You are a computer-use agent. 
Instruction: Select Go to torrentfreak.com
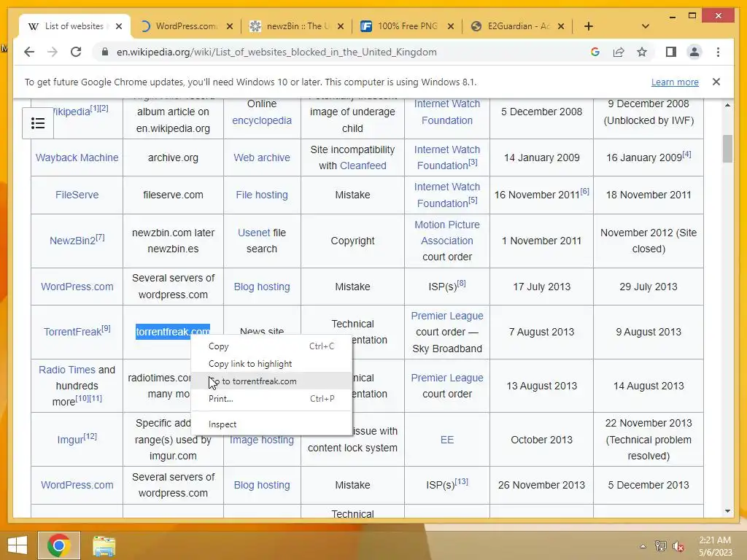(271, 381)
